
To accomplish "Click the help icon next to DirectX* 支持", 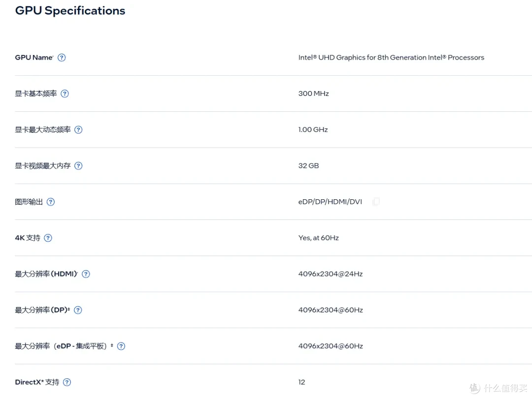I will pyautogui.click(x=67, y=382).
